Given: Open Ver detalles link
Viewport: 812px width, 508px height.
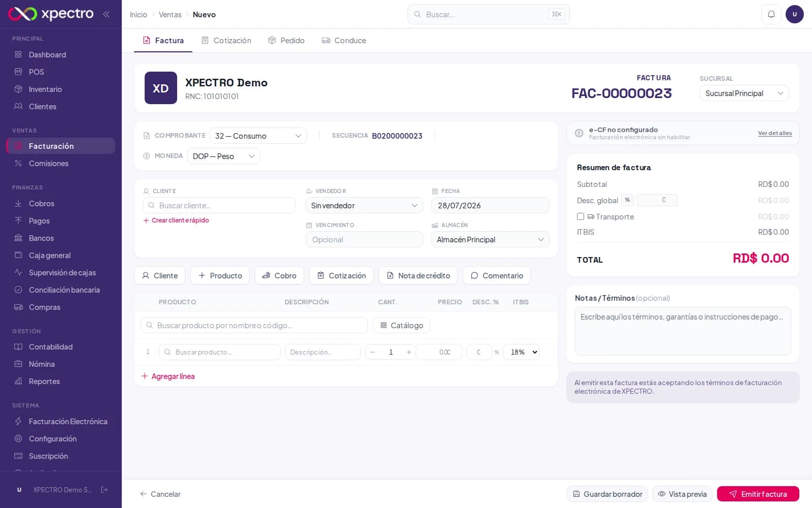Looking at the screenshot, I should click(x=774, y=133).
